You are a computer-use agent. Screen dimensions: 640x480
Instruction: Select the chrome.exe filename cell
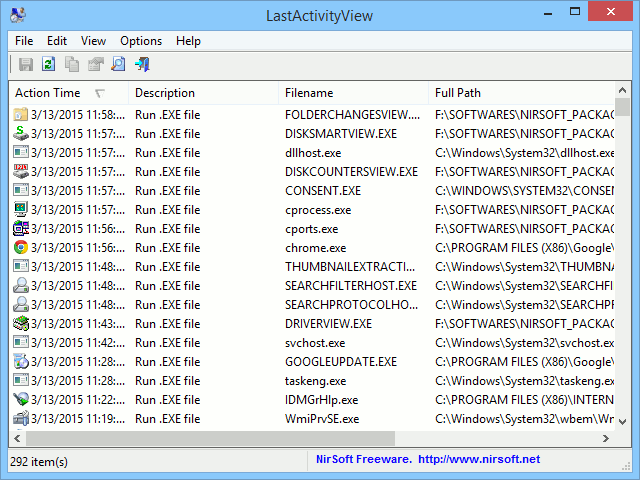(x=316, y=248)
